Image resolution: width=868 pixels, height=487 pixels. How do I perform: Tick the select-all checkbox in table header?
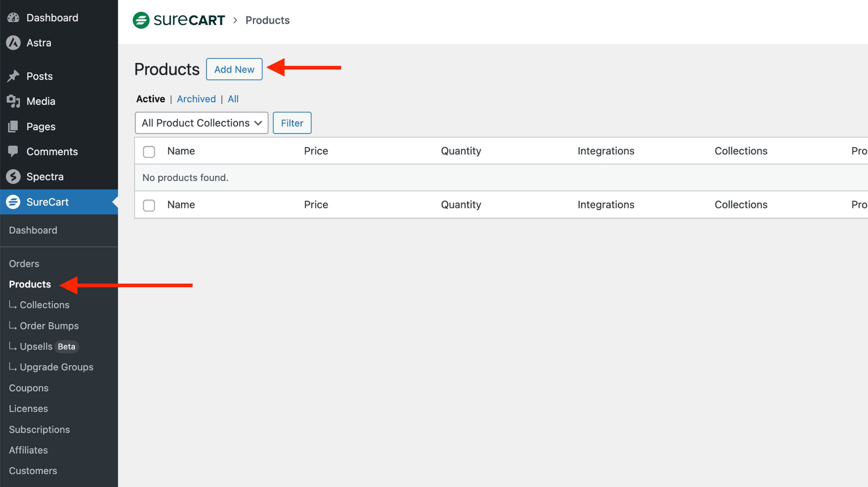[x=149, y=152]
